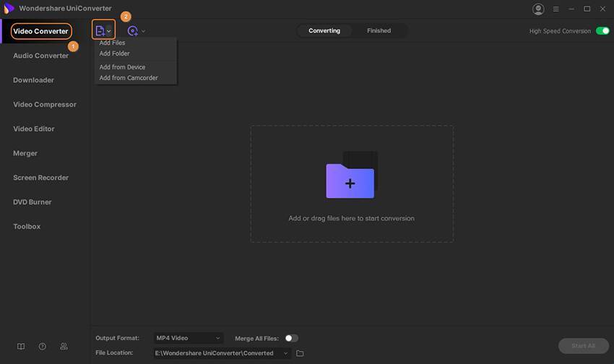The width and height of the screenshot is (614, 364).
Task: Go to Video Compressor in the sidebar
Action: click(x=45, y=105)
